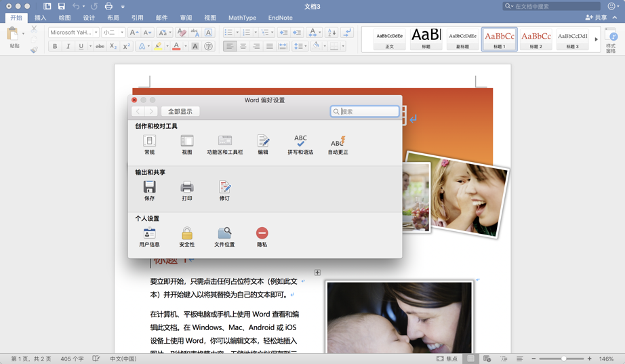The width and height of the screenshot is (625, 364).
Task: Open the 样式窗格 styles pane
Action: (x=611, y=40)
